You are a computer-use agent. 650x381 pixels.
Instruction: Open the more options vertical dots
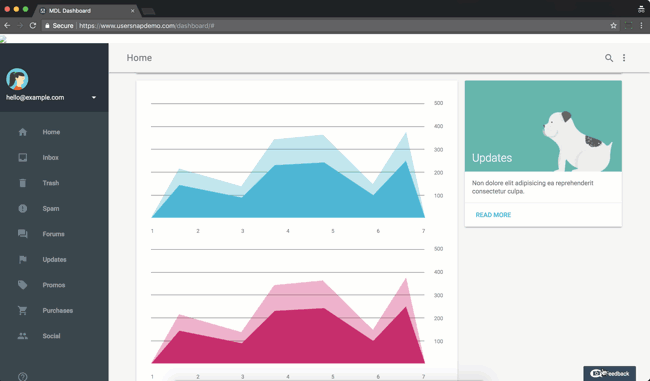tap(624, 58)
